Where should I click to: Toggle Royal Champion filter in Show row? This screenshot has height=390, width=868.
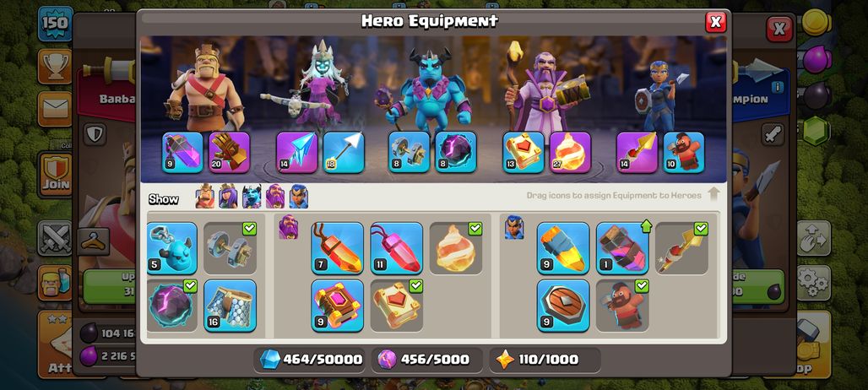tap(298, 197)
